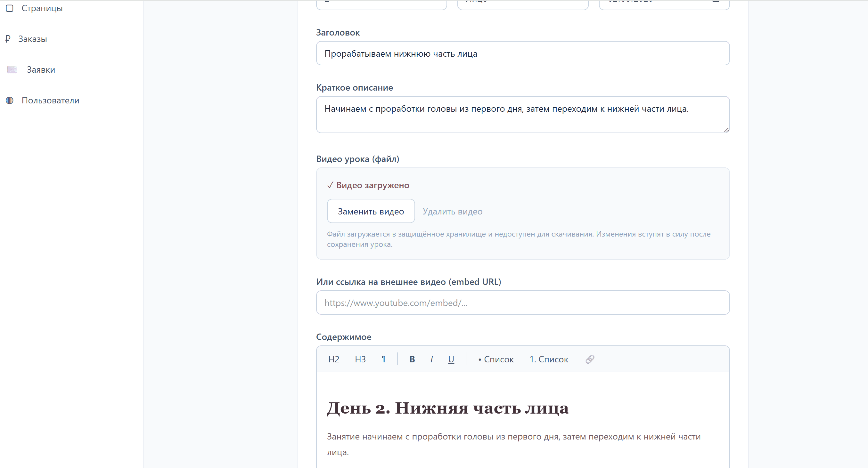This screenshot has height=468, width=868.
Task: Select the paragraph (¶) format icon
Action: pos(383,359)
